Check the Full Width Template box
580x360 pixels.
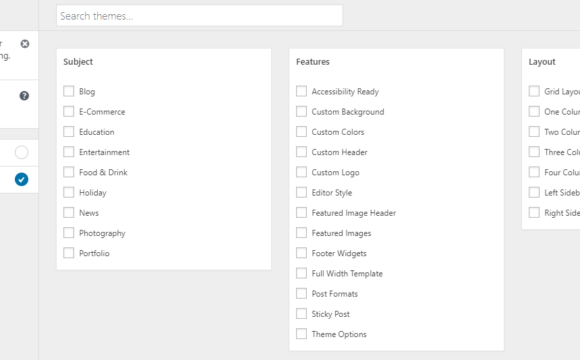tap(301, 273)
